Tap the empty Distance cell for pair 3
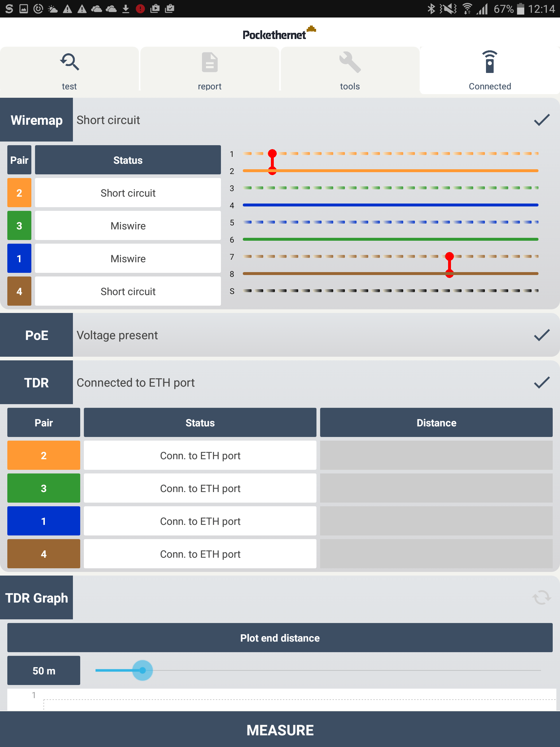 [x=436, y=488]
